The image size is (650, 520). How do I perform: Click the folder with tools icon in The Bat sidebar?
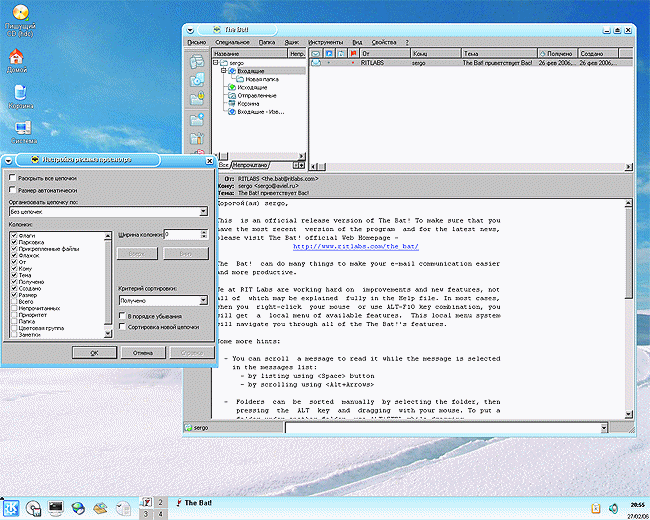197,138
